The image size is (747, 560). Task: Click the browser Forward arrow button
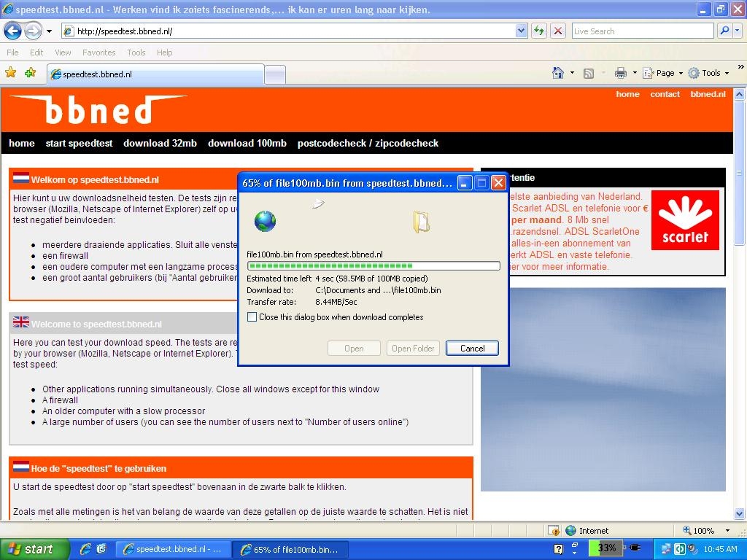coord(32,31)
